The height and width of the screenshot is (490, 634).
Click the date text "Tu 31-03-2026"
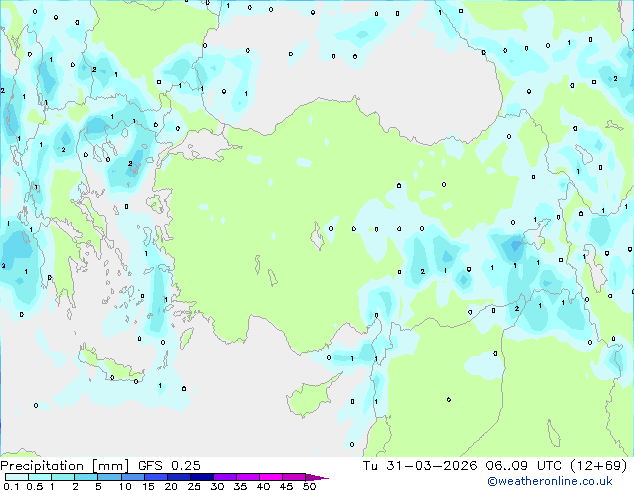click(420, 466)
